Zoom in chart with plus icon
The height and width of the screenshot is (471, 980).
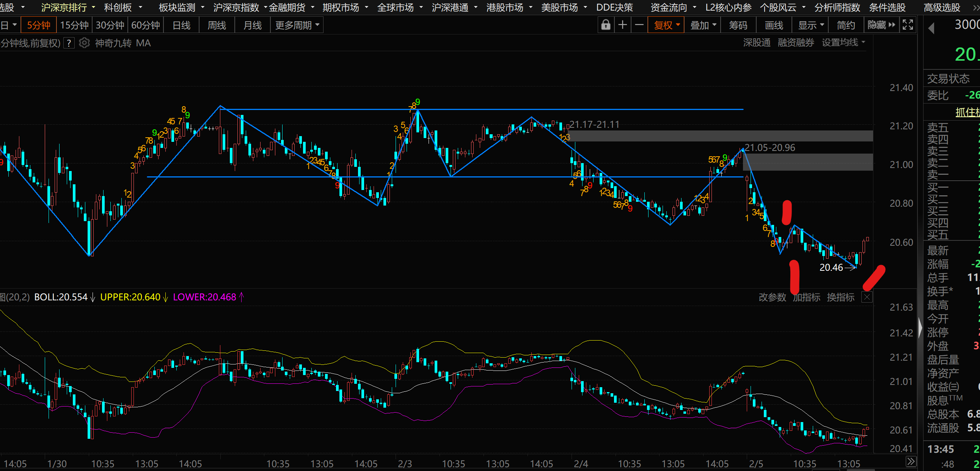coord(622,25)
